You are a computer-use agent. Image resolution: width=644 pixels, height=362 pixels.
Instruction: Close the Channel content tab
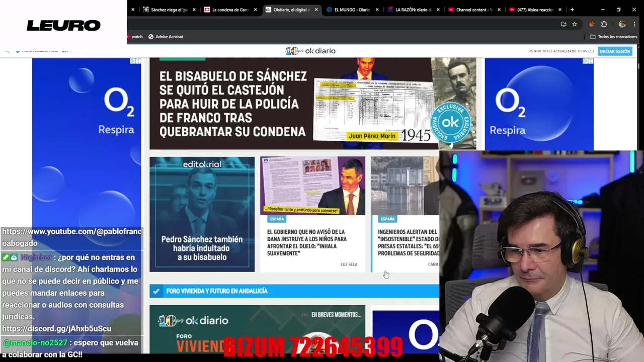pos(499,10)
